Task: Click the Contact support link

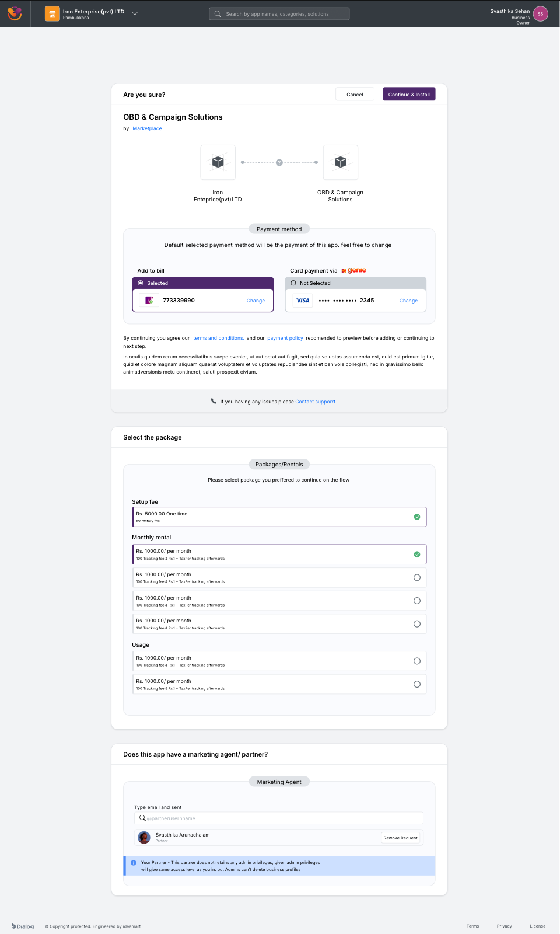Action: pos(316,402)
